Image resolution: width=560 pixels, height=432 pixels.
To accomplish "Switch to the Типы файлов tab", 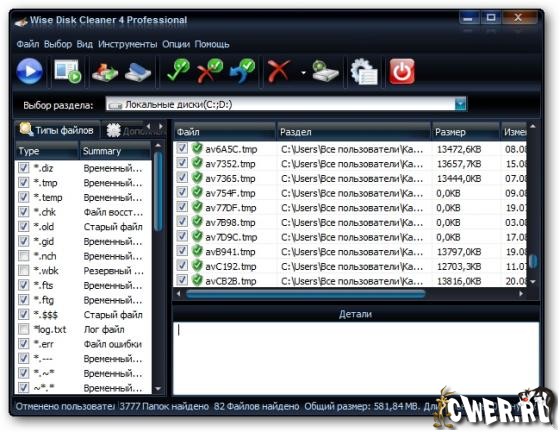I will [x=57, y=130].
